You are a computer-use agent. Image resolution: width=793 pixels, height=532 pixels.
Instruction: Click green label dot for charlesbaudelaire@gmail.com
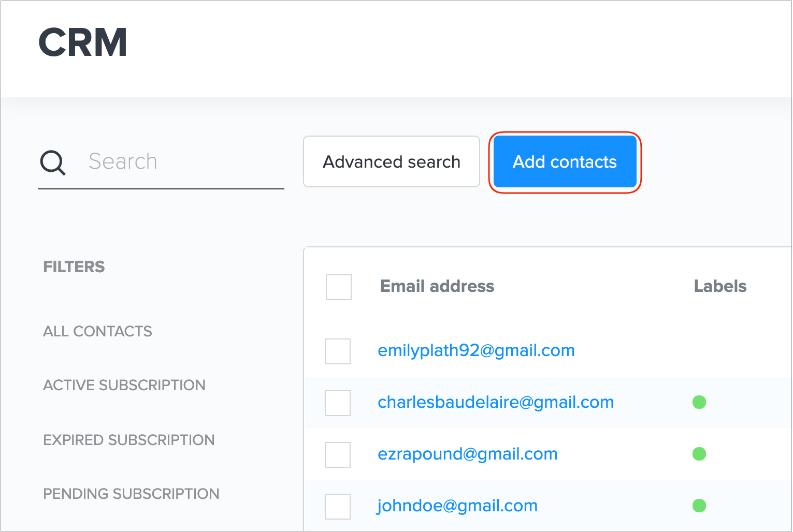pos(699,402)
